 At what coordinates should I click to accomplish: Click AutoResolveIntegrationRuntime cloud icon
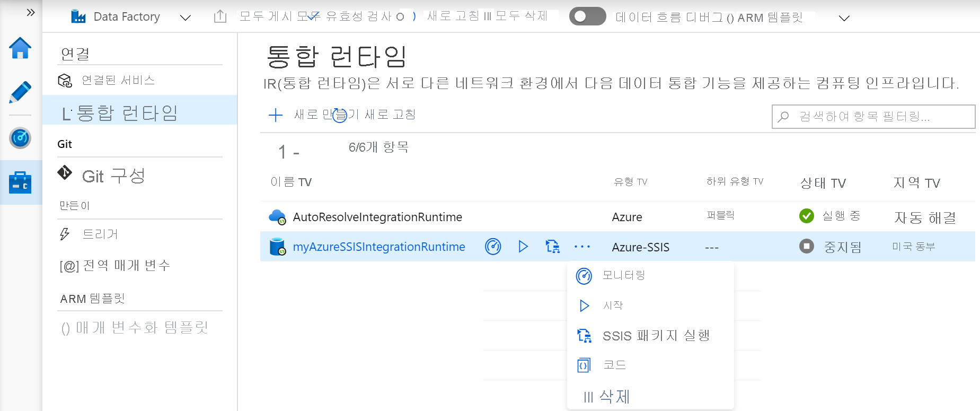[x=277, y=217]
